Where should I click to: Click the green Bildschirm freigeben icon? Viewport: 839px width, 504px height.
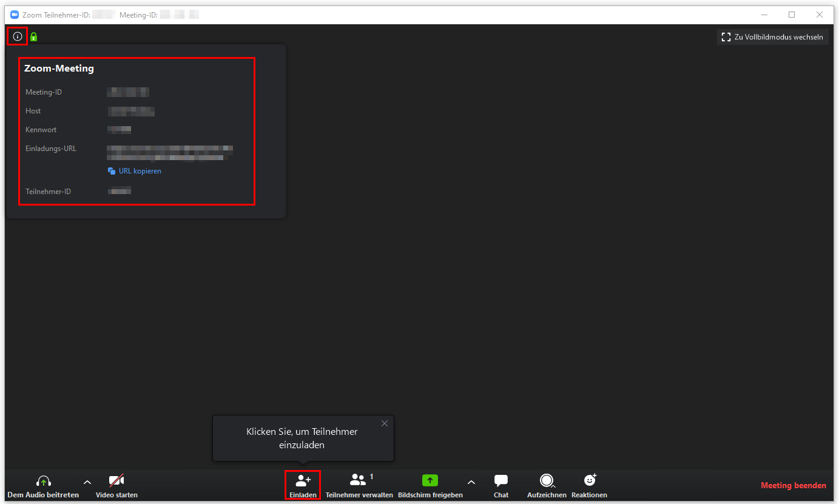430,481
